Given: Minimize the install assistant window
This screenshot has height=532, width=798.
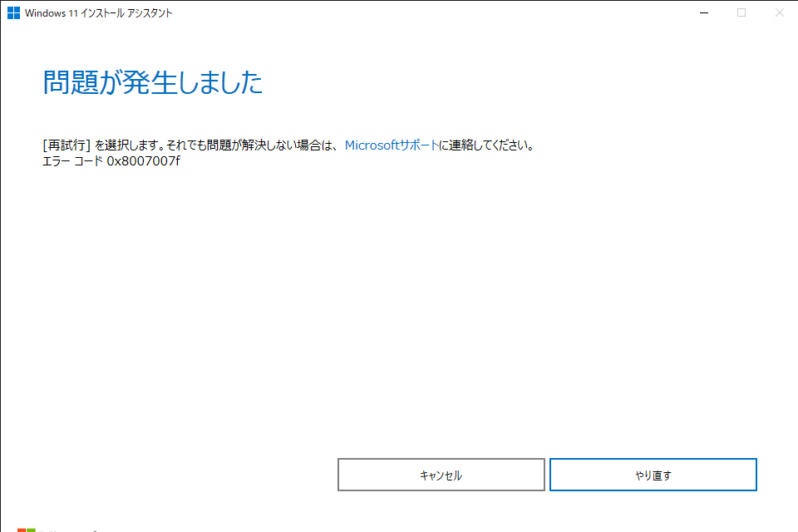Looking at the screenshot, I should click(704, 12).
